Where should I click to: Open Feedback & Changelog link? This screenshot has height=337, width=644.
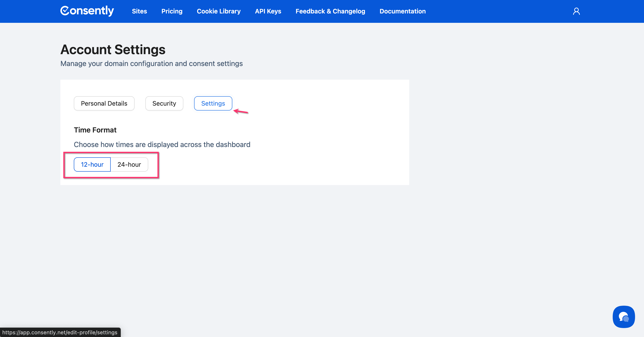coord(330,11)
